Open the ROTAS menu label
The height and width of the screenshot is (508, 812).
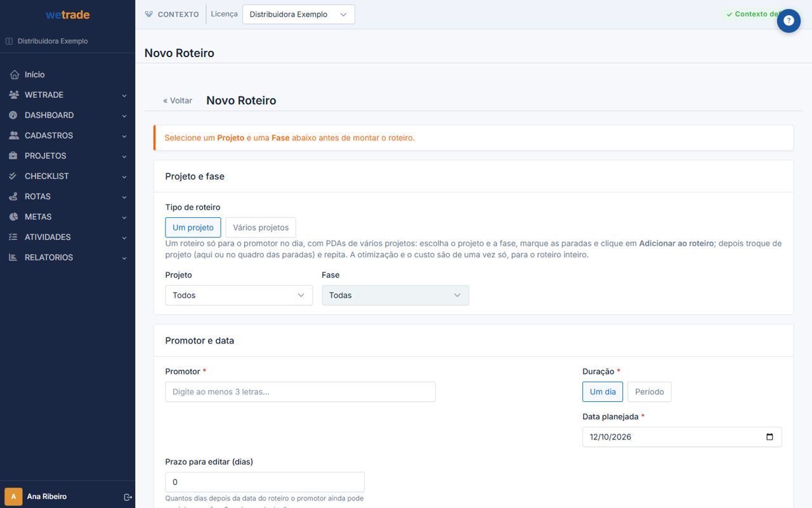37,197
